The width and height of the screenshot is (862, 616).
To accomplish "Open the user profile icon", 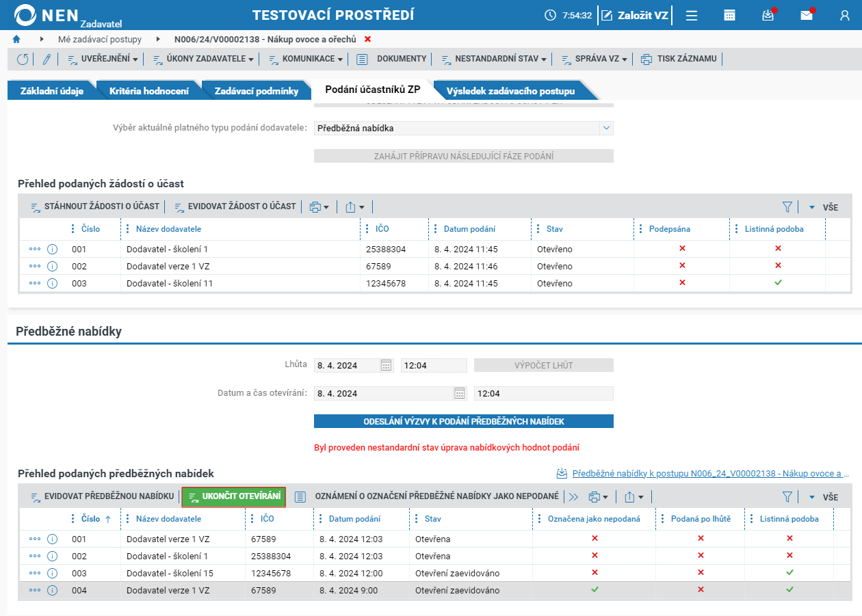I will 844,15.
